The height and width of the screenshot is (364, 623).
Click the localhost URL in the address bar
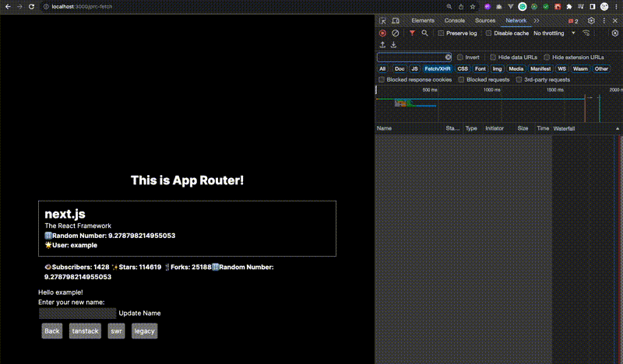[82, 7]
